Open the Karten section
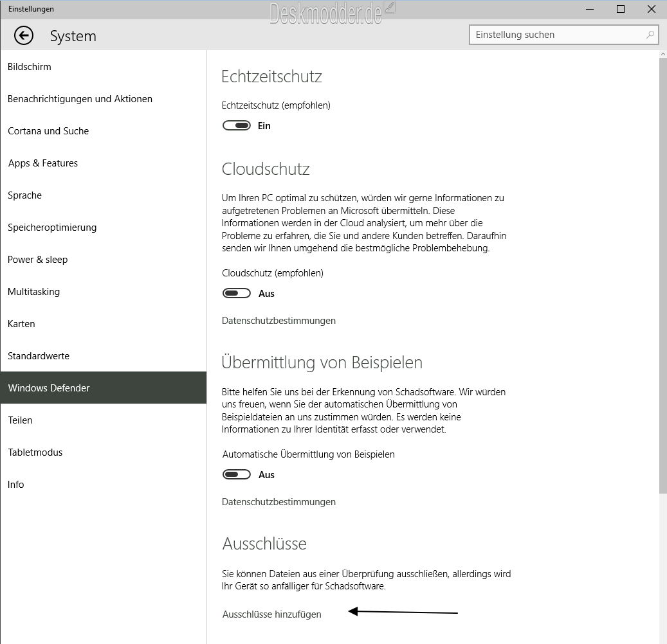Screen dimensions: 667x644 point(104,323)
